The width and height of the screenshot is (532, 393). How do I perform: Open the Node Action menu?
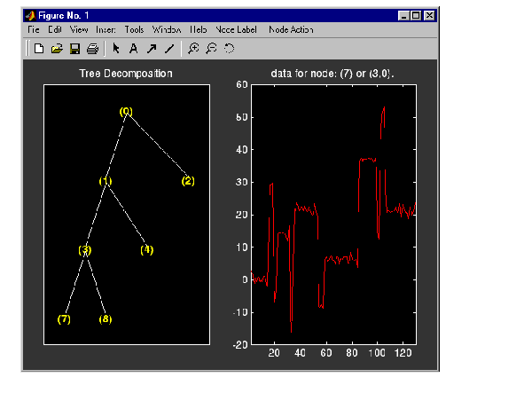tap(291, 30)
